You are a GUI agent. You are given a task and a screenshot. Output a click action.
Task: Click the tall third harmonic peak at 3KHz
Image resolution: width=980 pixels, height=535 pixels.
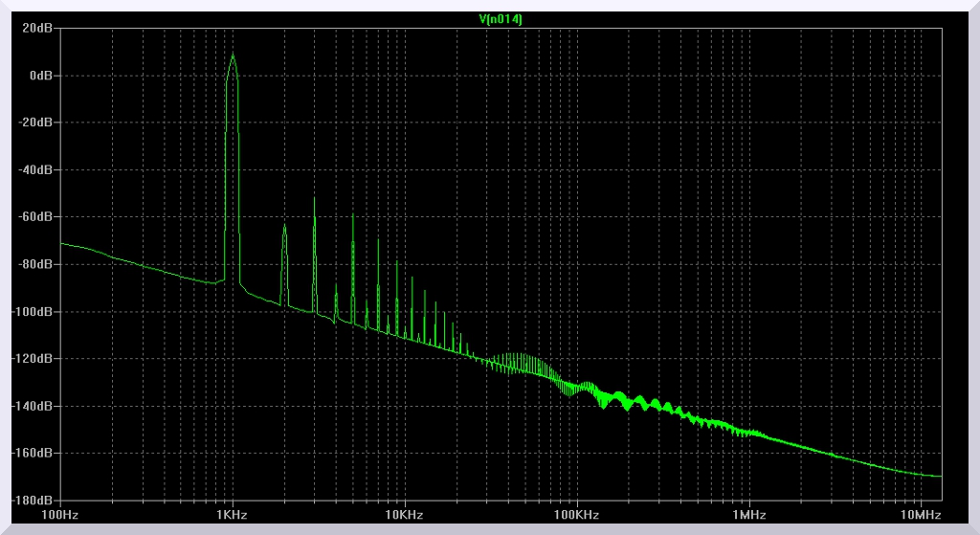click(x=314, y=199)
